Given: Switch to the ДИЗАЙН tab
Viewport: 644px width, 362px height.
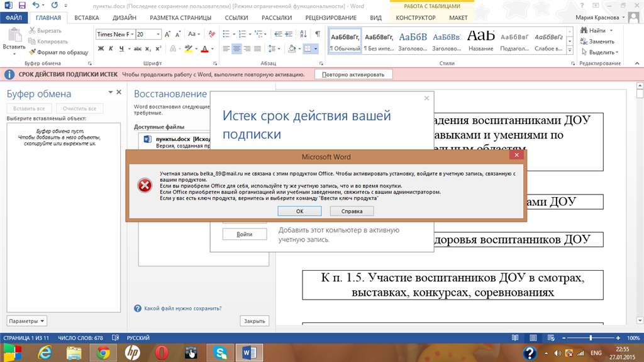Looking at the screenshot, I should [x=125, y=18].
